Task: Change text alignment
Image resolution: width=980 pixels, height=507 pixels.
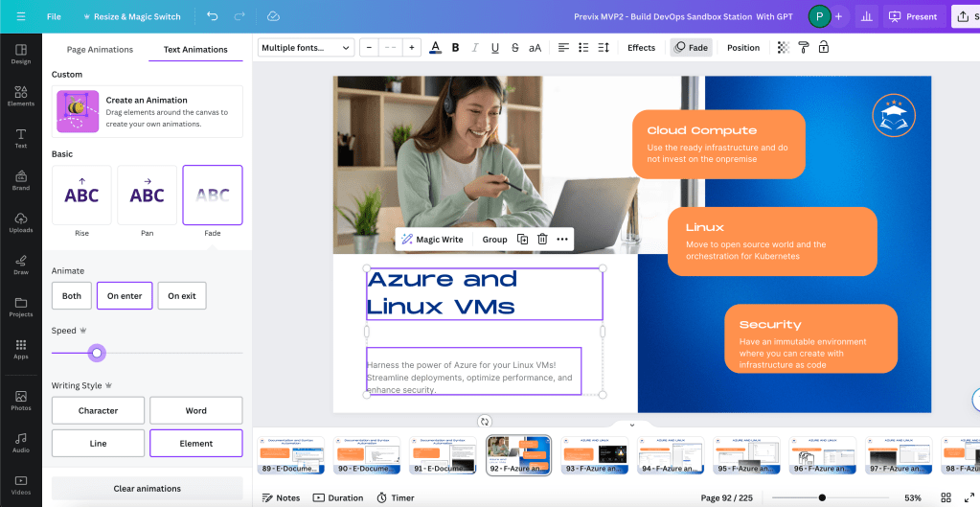Action: point(563,48)
